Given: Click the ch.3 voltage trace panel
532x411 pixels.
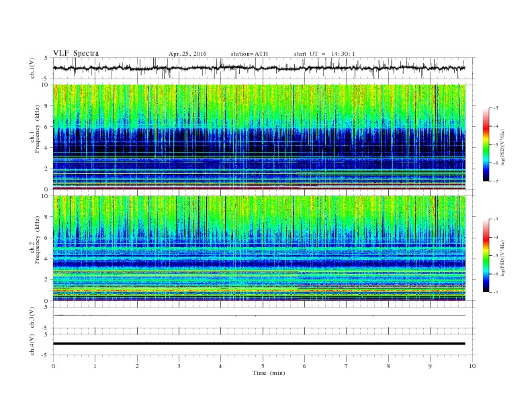Looking at the screenshot, I should pyautogui.click(x=264, y=318).
